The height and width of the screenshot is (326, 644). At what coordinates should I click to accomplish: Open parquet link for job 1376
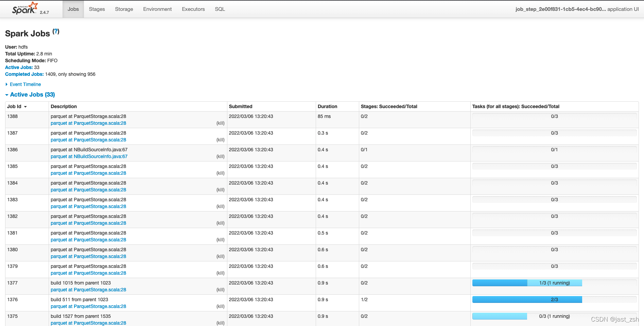[88, 306]
